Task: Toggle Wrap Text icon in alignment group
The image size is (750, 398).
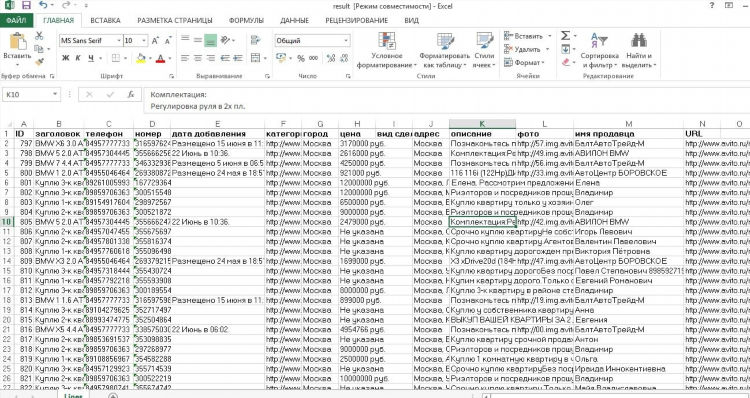Action: [256, 41]
